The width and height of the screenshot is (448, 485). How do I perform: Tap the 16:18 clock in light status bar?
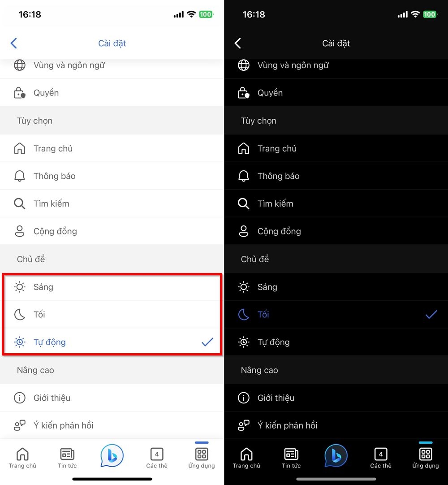(30, 14)
